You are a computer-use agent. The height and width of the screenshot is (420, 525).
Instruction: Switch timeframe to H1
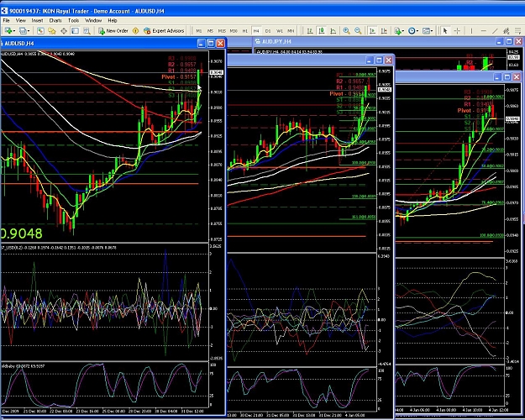245,31
